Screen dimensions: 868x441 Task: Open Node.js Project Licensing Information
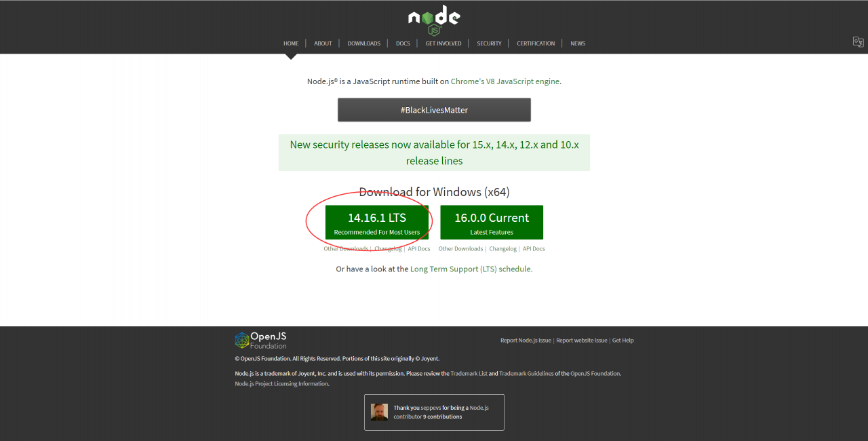click(x=282, y=384)
